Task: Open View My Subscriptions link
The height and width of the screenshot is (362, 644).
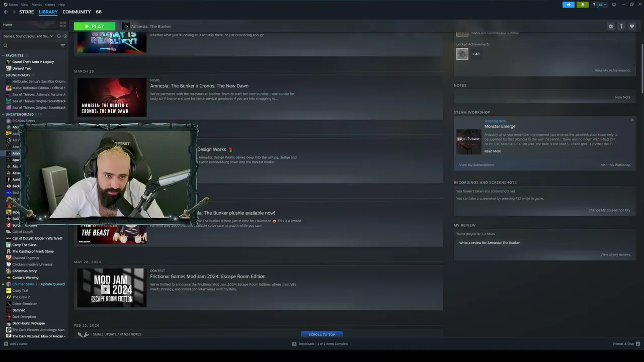Action: tap(476, 165)
